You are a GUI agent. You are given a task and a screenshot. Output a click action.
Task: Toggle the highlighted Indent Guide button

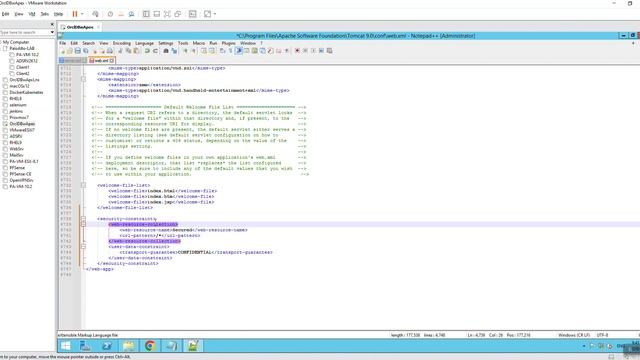pyautogui.click(x=239, y=51)
